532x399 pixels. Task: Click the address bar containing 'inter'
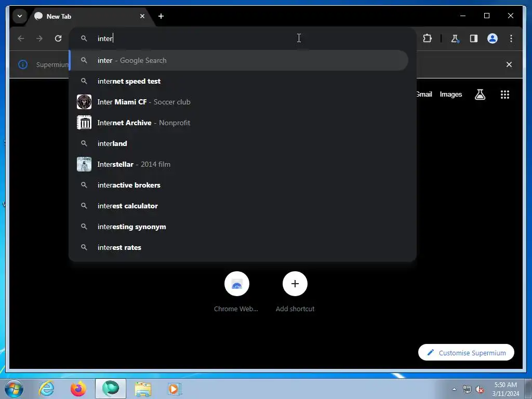(x=243, y=38)
